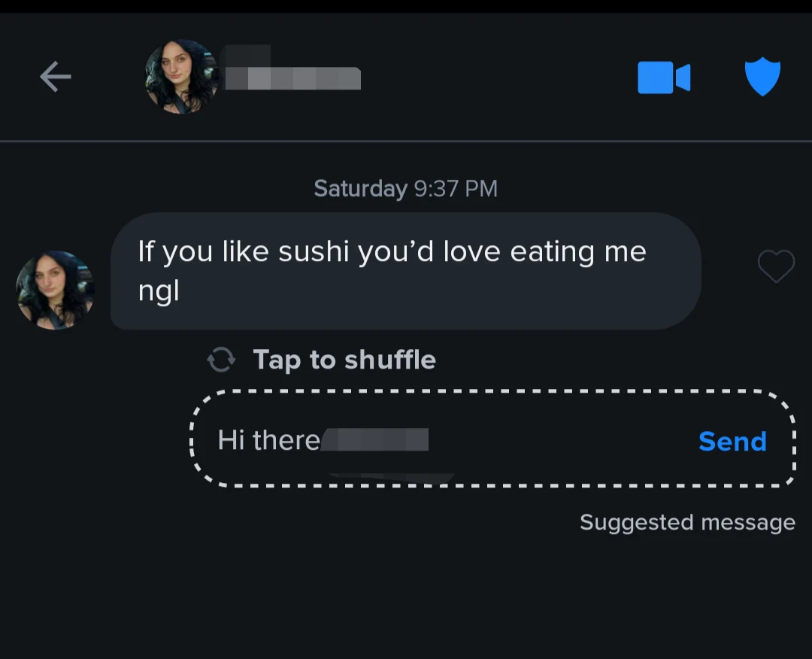Viewport: 812px width, 659px height.
Task: Click the "Saturday" day label
Action: (360, 188)
